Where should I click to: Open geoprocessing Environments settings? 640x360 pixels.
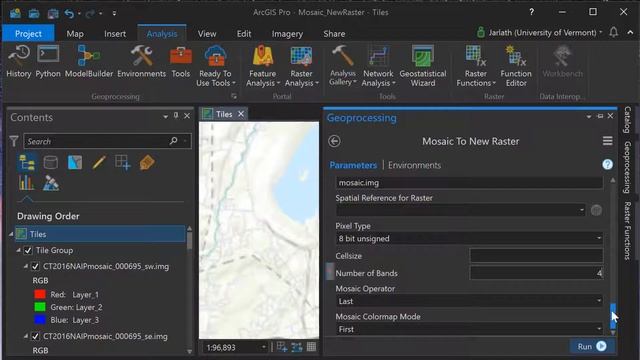point(141,61)
